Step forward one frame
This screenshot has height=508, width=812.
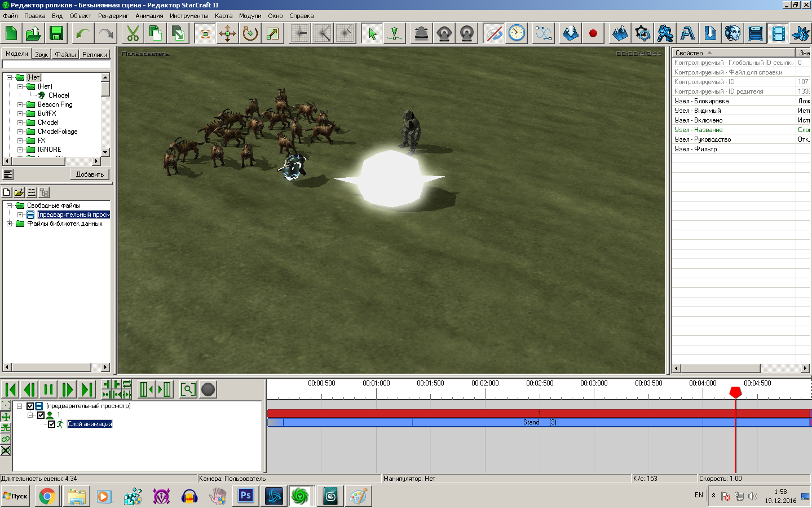(x=68, y=389)
